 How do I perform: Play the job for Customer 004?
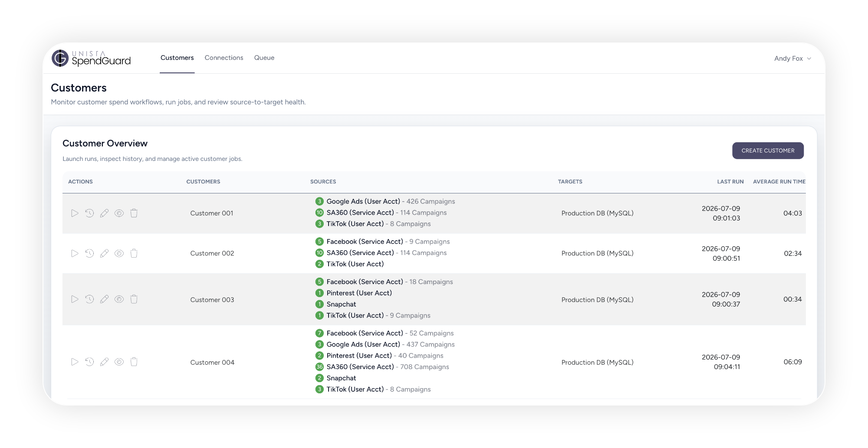tap(75, 362)
